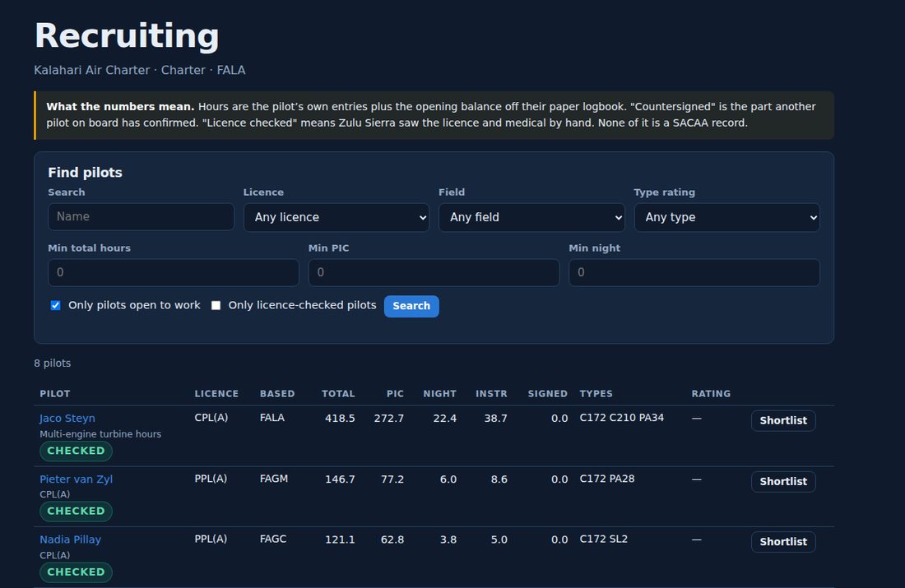Open Nadia Pillay's pilot profile
905x588 pixels.
(71, 539)
